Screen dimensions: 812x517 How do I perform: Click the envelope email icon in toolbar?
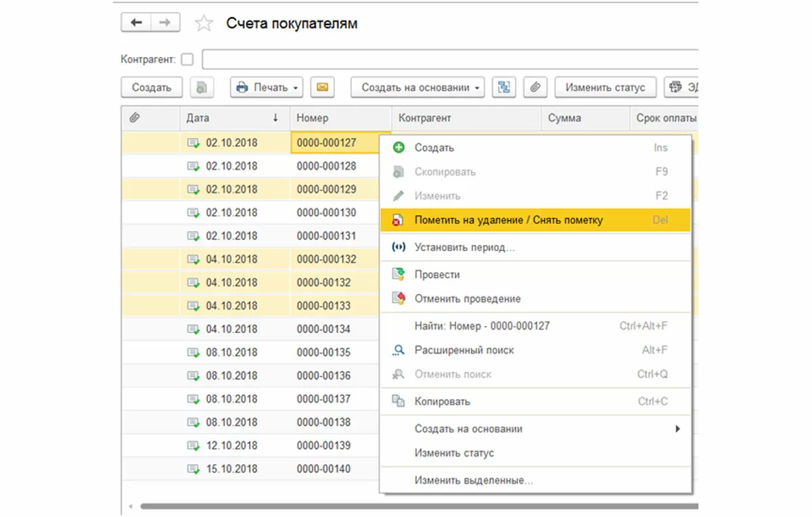point(322,87)
